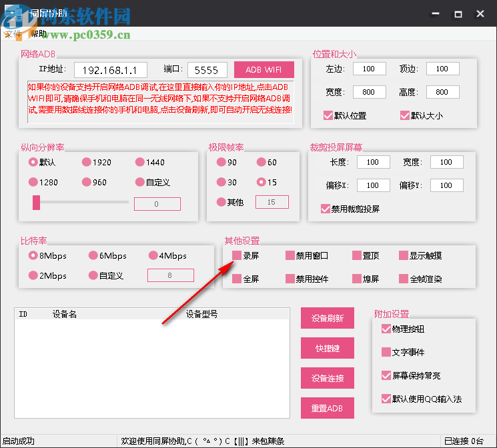Click the 设备连接 button

tap(328, 378)
